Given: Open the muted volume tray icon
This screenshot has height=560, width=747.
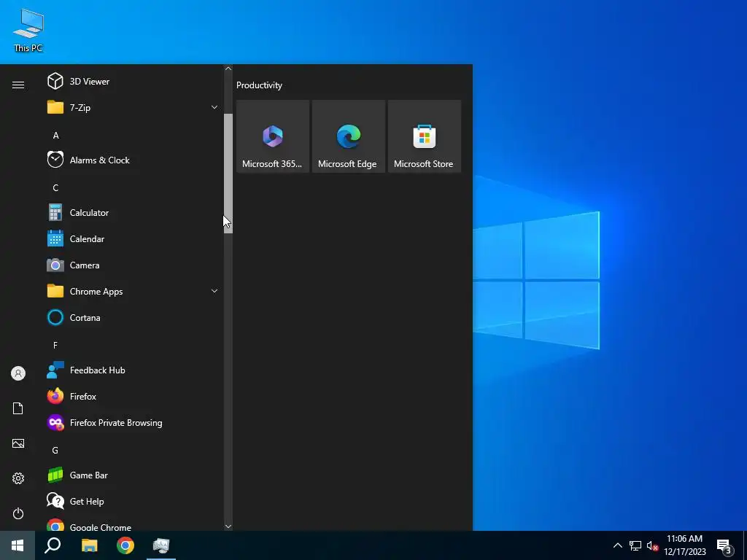Looking at the screenshot, I should (x=652, y=545).
